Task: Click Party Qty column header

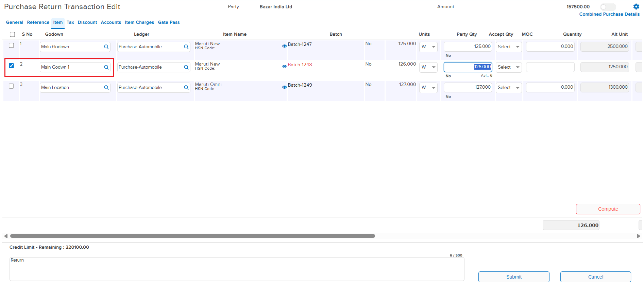Action: tap(467, 34)
